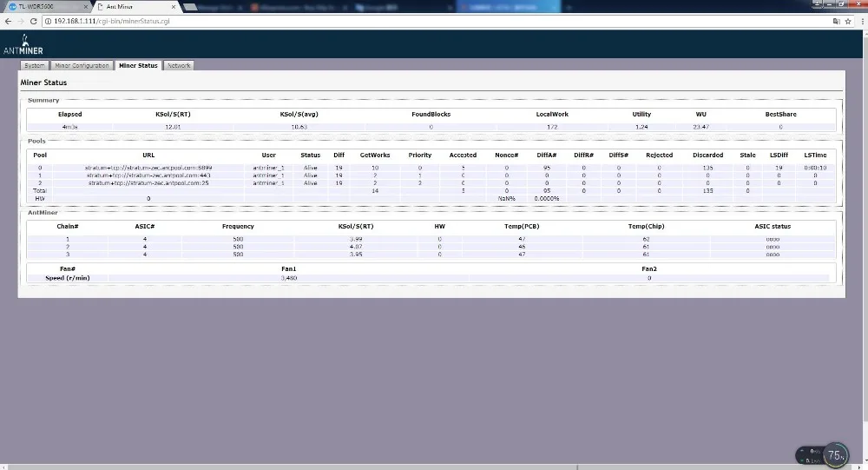Click the KSol/S(RT) summary value

(174, 127)
